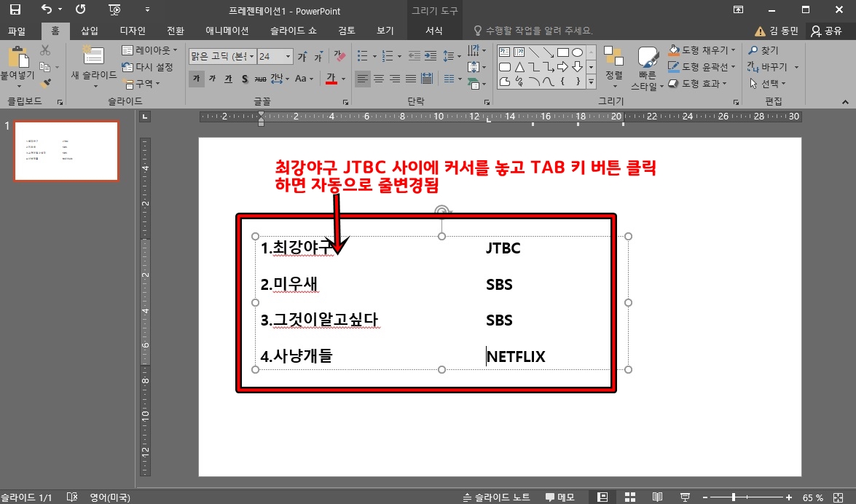Apply text shadow with the S icon
Viewport: 856px width, 504px height.
(x=245, y=79)
